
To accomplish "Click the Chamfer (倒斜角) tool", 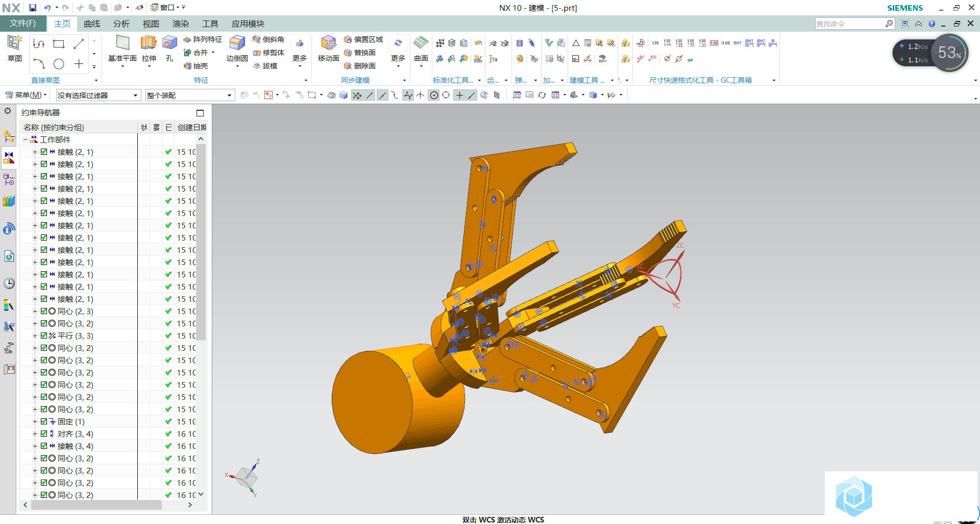I will coord(268,39).
